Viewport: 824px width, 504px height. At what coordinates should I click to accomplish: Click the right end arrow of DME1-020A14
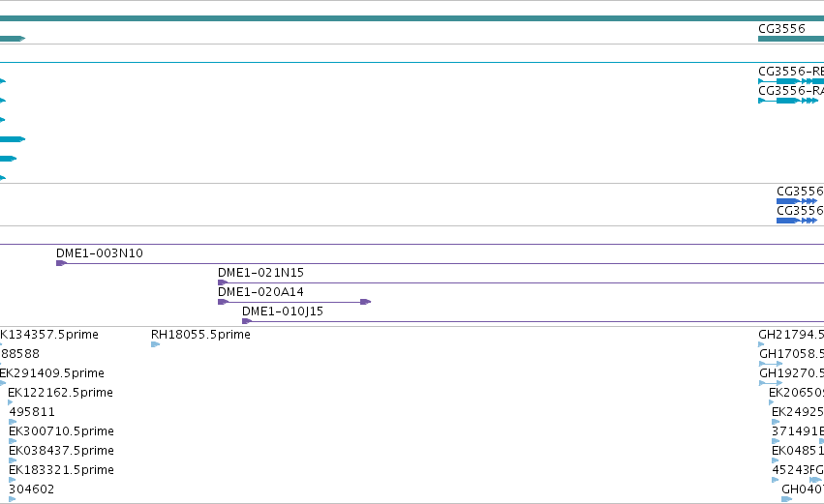tap(366, 302)
